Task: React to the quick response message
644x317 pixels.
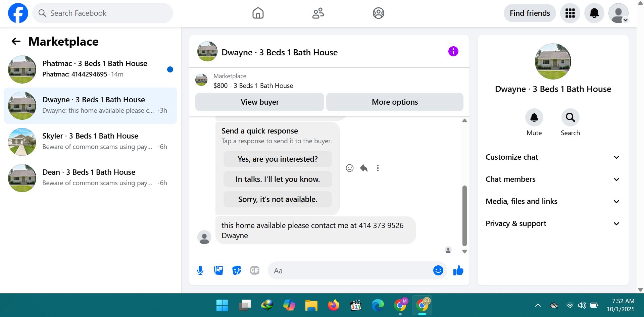Action: [350, 168]
